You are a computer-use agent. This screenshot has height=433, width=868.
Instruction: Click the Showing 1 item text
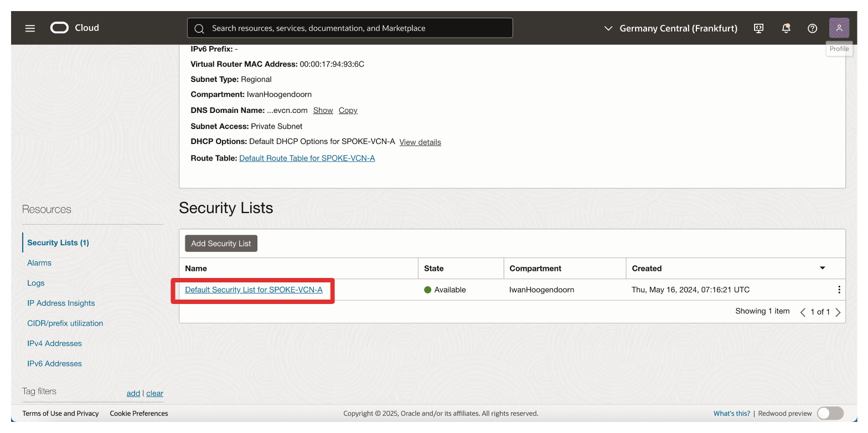pos(762,311)
